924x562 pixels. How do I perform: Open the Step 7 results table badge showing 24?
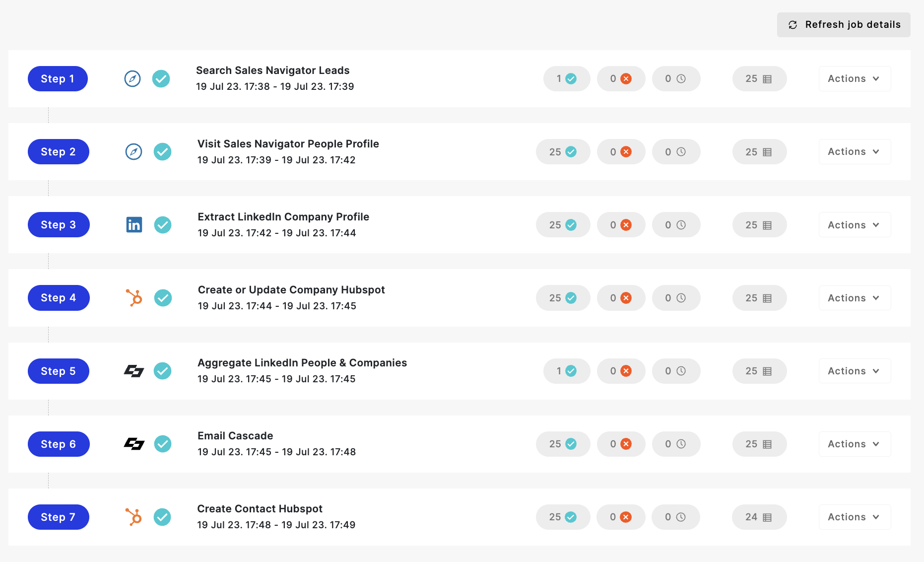point(759,517)
